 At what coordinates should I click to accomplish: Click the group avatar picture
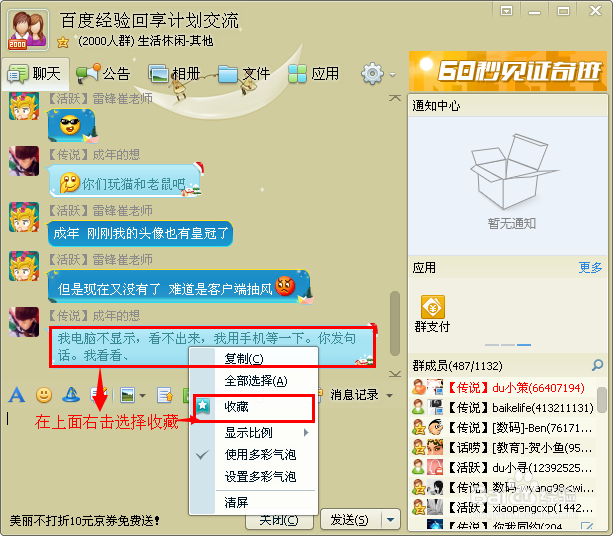pyautogui.click(x=28, y=30)
